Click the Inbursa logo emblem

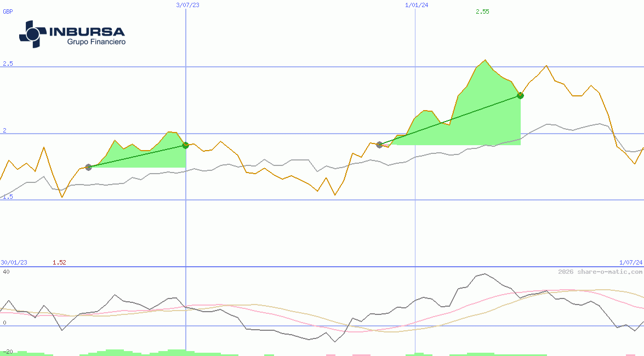[x=33, y=34]
